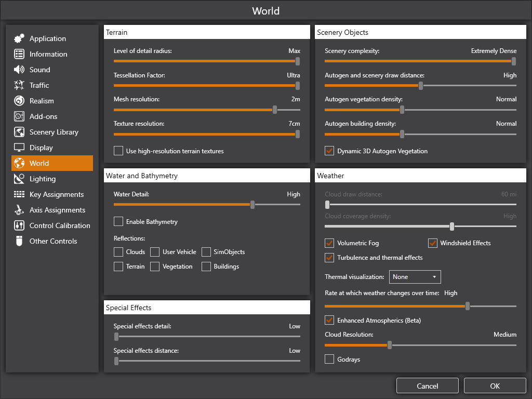
Task: Click the Traffic airplanes icon
Action: 19,85
